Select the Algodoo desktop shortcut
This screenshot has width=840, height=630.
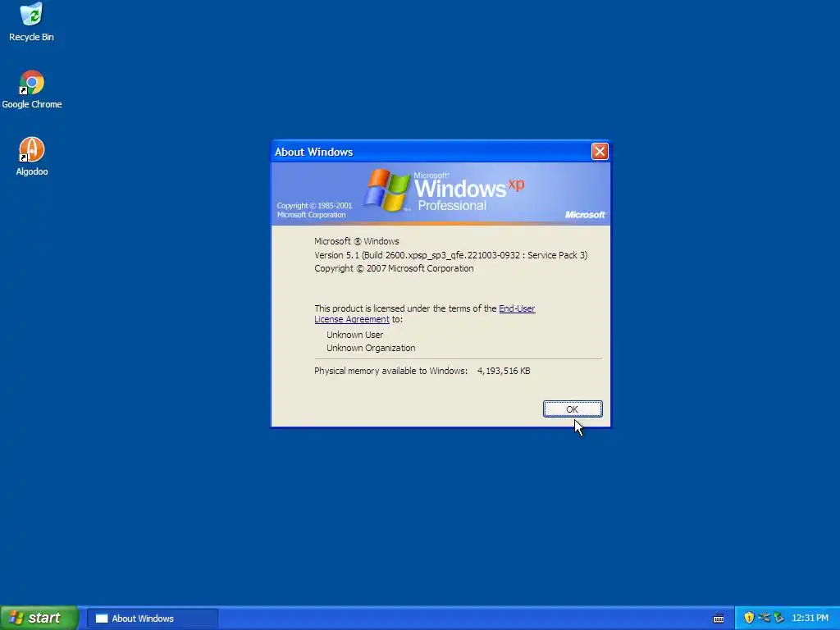click(x=32, y=157)
